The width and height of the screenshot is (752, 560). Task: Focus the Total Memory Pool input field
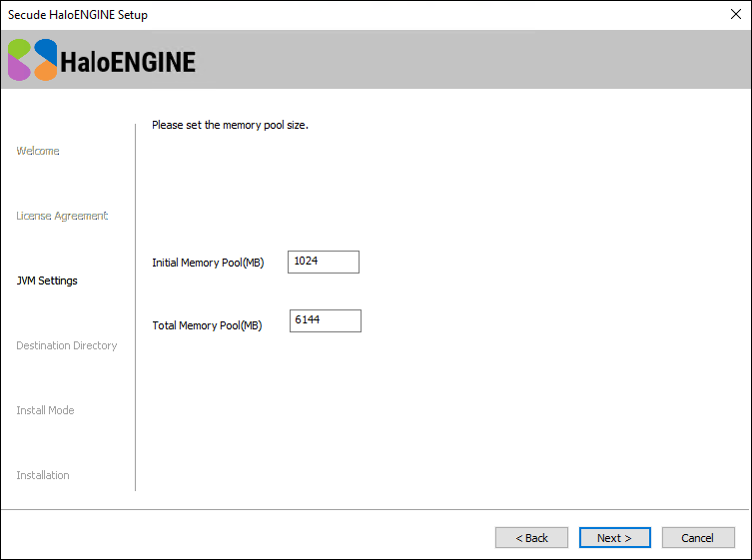tap(325, 320)
